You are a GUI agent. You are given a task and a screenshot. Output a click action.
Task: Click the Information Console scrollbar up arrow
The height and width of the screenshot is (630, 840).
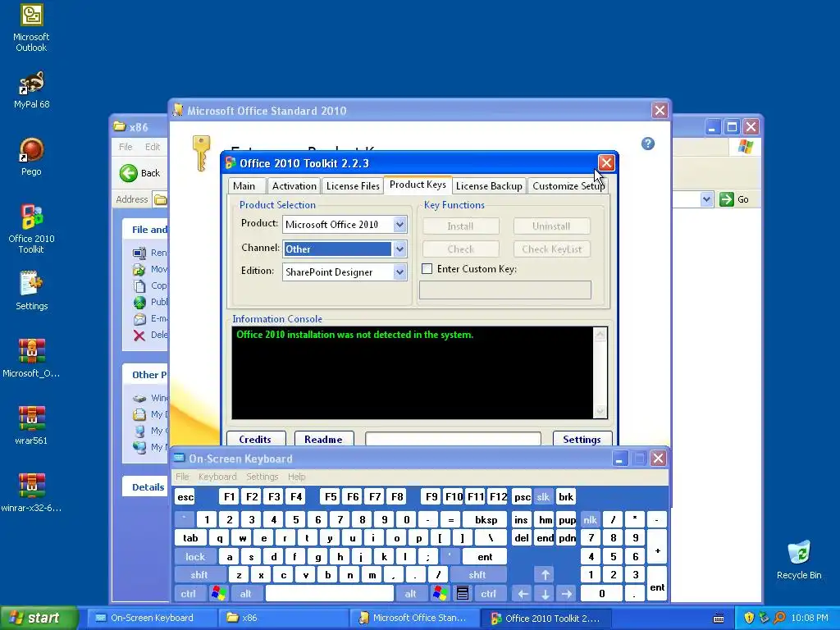tap(600, 335)
